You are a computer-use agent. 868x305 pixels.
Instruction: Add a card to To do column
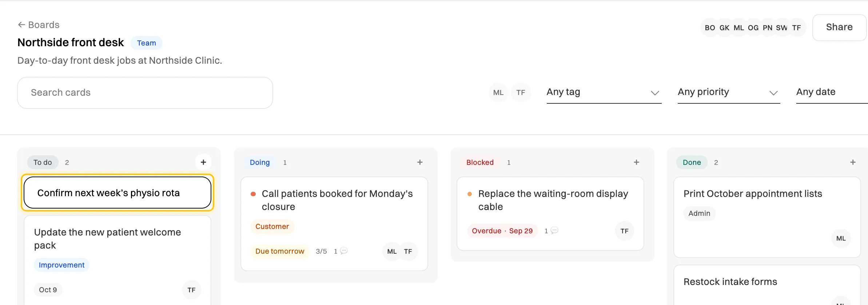coord(203,162)
